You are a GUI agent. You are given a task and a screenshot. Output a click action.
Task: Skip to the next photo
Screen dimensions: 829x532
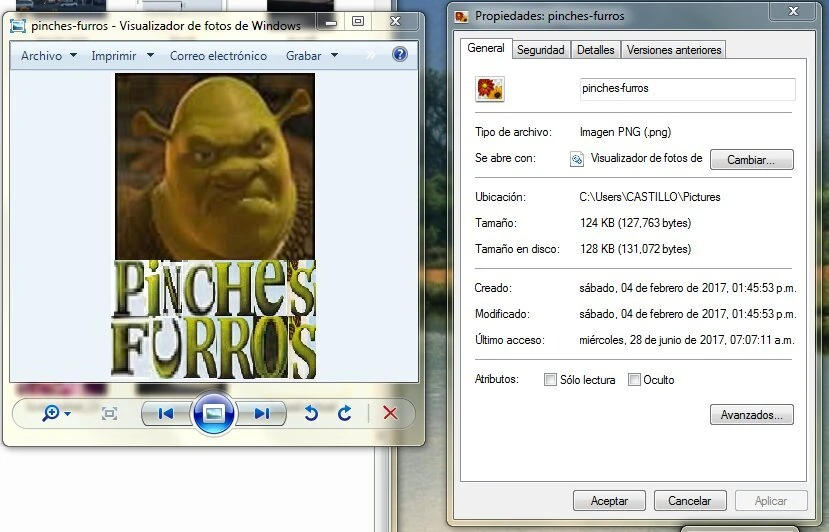point(261,413)
